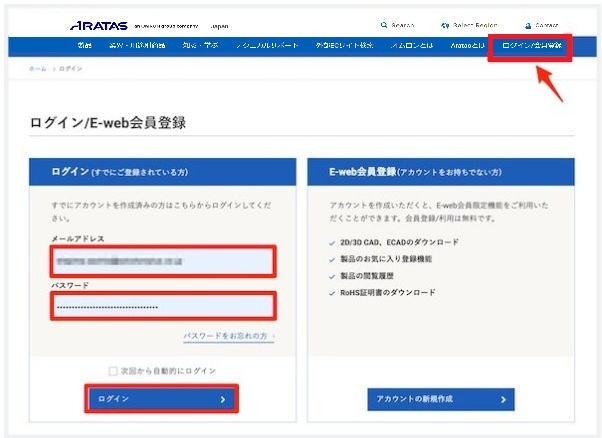The width and height of the screenshot is (602, 438).
Task: Focus the パスワード input field
Action: [x=163, y=306]
